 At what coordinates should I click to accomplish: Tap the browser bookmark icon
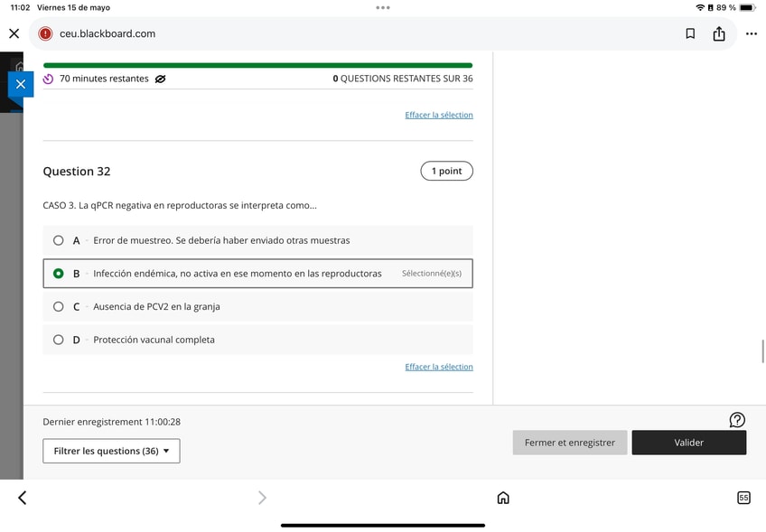point(690,33)
